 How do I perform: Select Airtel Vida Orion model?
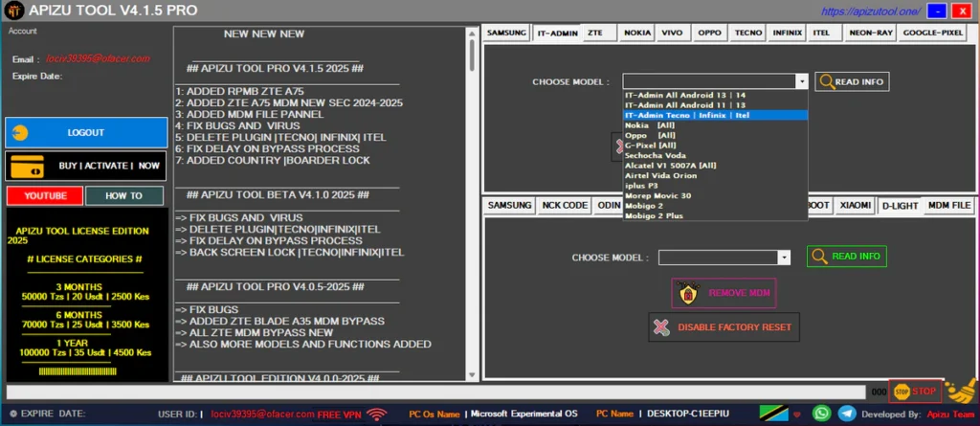pos(715,176)
